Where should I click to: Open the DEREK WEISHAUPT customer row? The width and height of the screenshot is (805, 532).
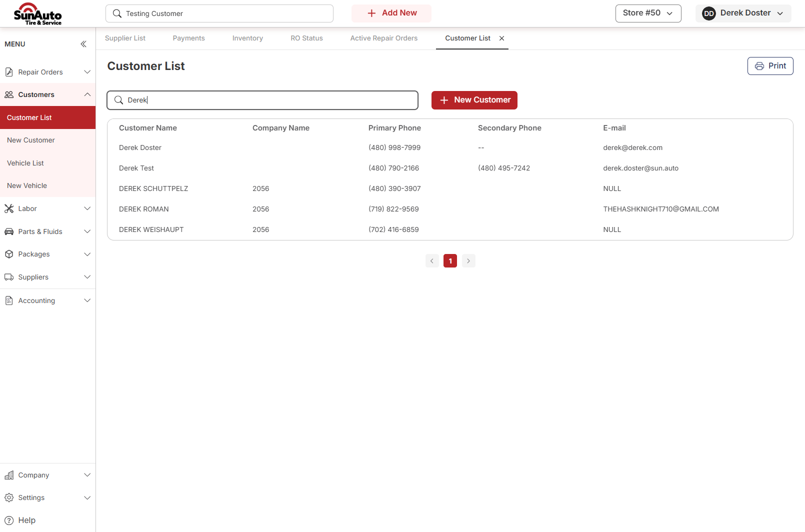[450, 229]
